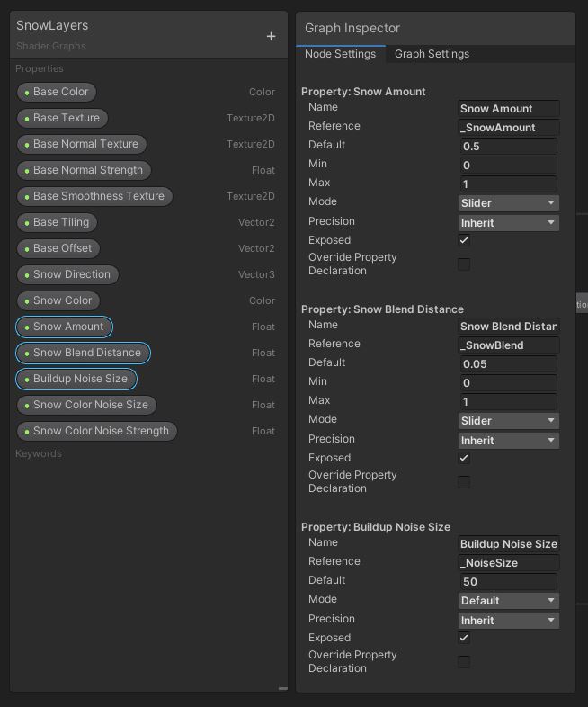Image resolution: width=588 pixels, height=707 pixels.
Task: Open Mode dropdown for Buildup Noise Size
Action: point(508,601)
